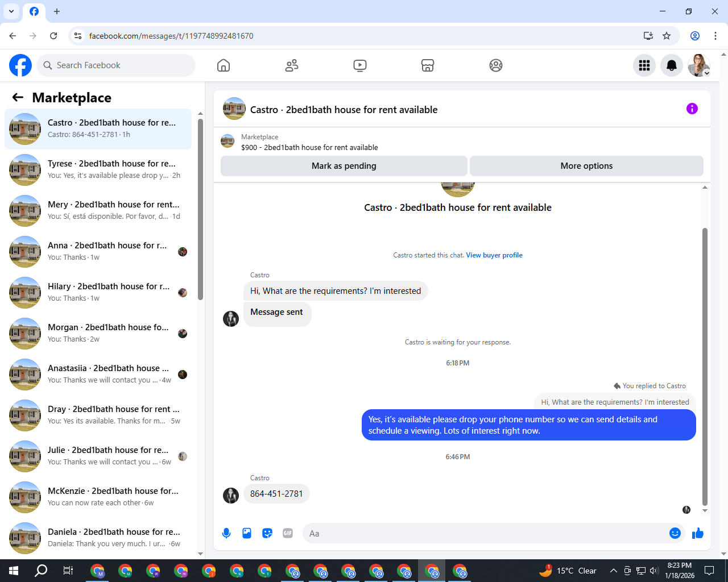Open Task View on the taskbar

68,571
